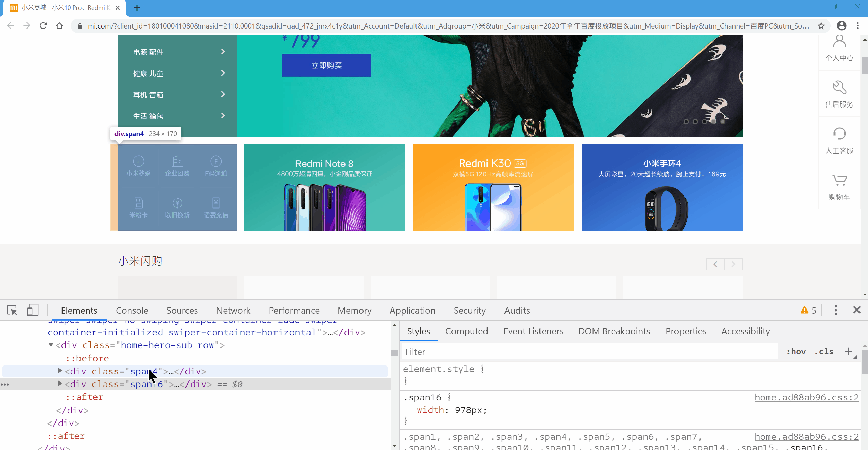Open Redmi Note 8 promo banner
This screenshot has width=868, height=450.
[325, 187]
